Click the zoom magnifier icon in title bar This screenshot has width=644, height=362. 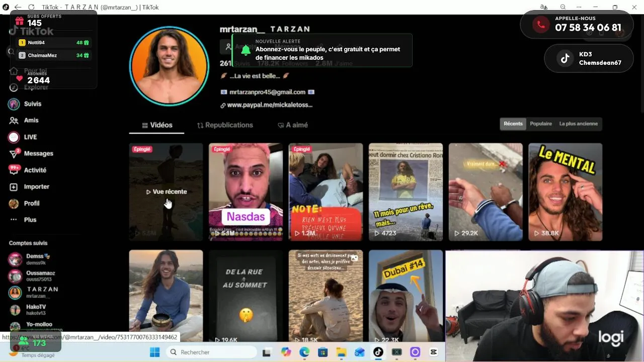563,7
